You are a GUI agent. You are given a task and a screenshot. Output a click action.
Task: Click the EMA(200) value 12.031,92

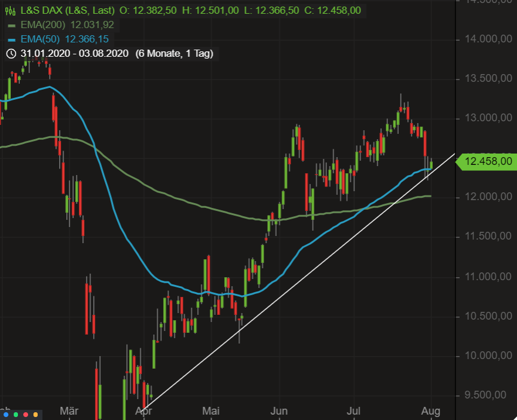click(92, 24)
